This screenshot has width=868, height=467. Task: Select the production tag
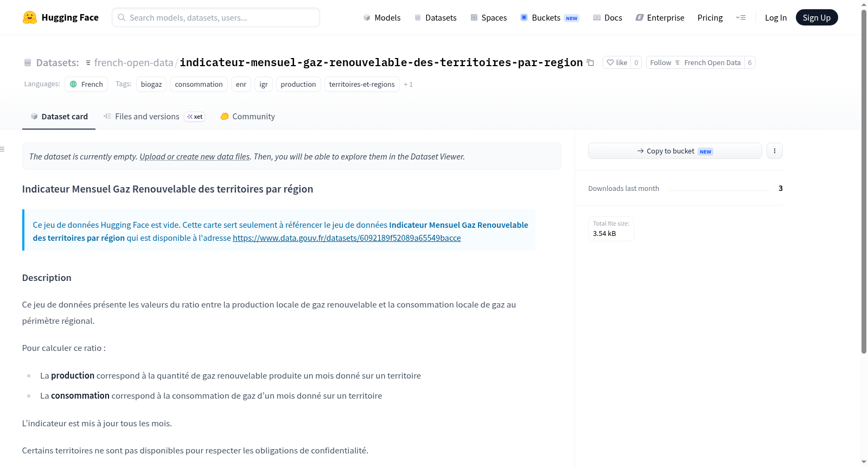(x=298, y=84)
